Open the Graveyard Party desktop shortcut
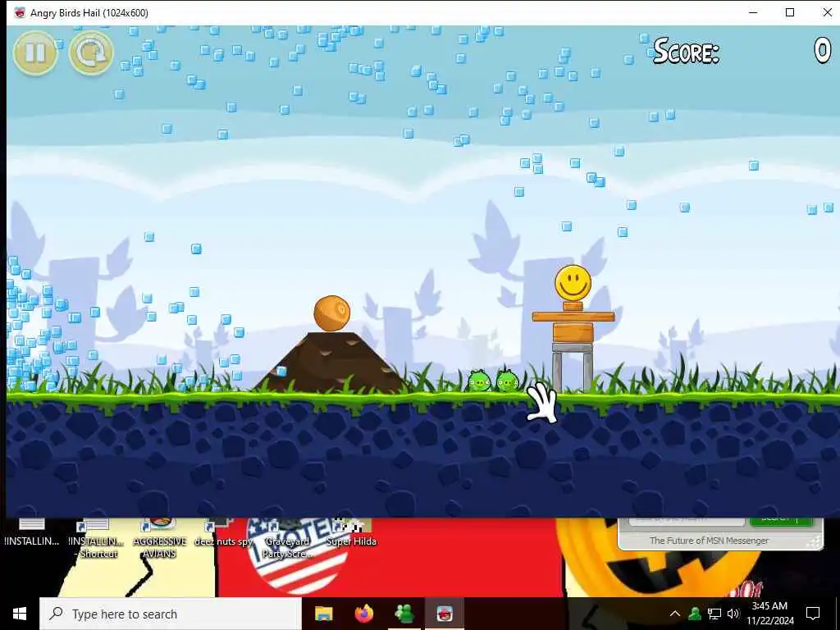The width and height of the screenshot is (840, 630). click(287, 539)
